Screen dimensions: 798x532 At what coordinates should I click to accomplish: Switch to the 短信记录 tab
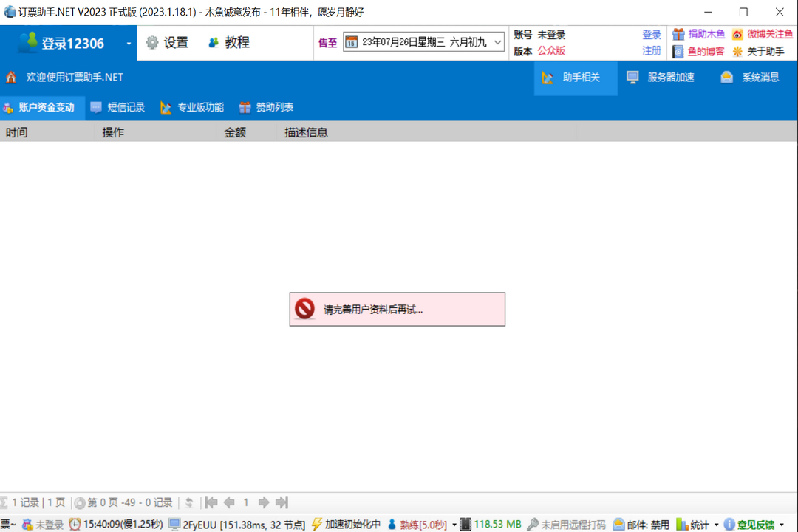(x=118, y=107)
